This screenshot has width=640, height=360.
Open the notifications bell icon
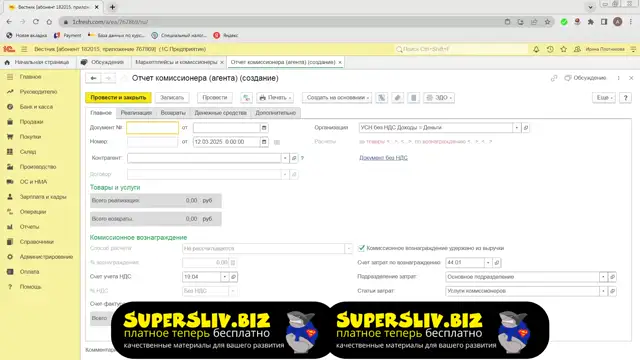tap(536, 49)
